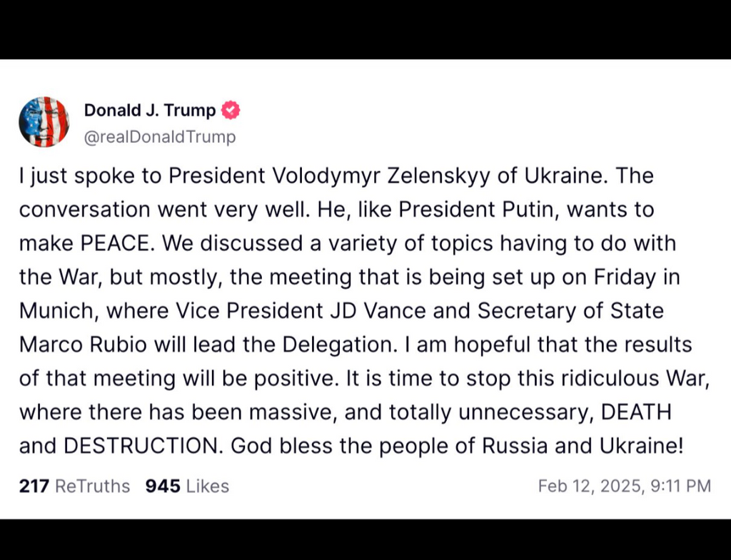View the 945 Likes list
This screenshot has height=560, width=731.
click(187, 487)
